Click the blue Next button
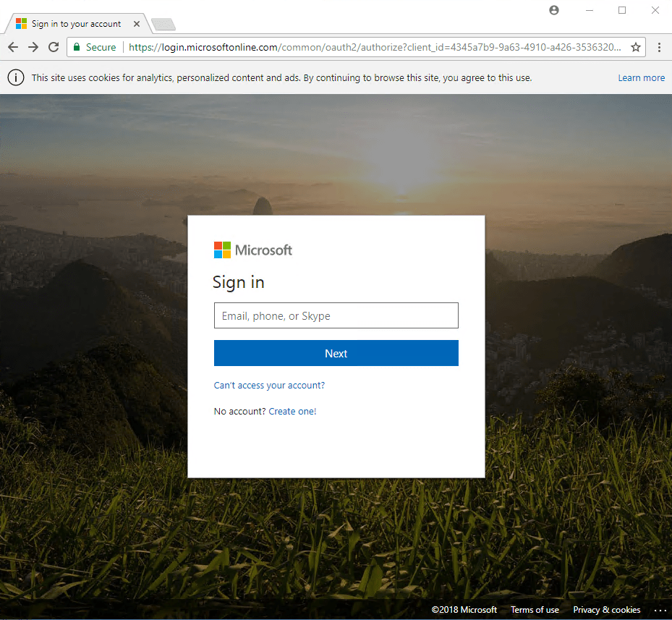Viewport: 672px width, 620px height. (336, 353)
